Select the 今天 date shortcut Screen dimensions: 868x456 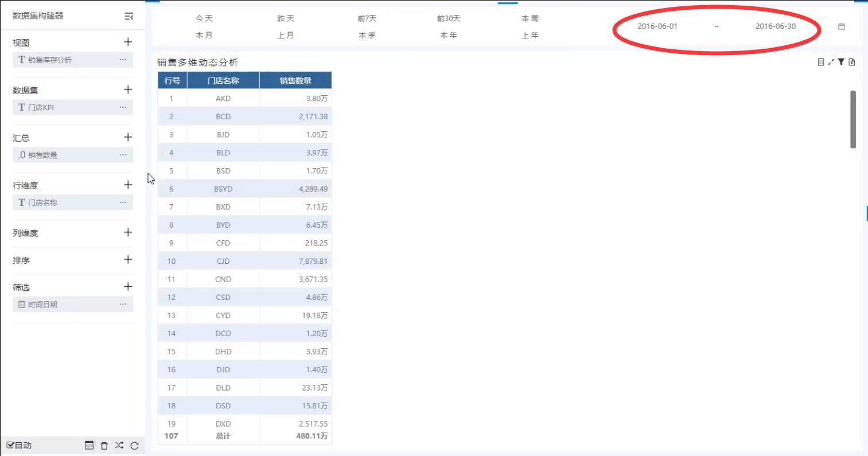tap(204, 18)
